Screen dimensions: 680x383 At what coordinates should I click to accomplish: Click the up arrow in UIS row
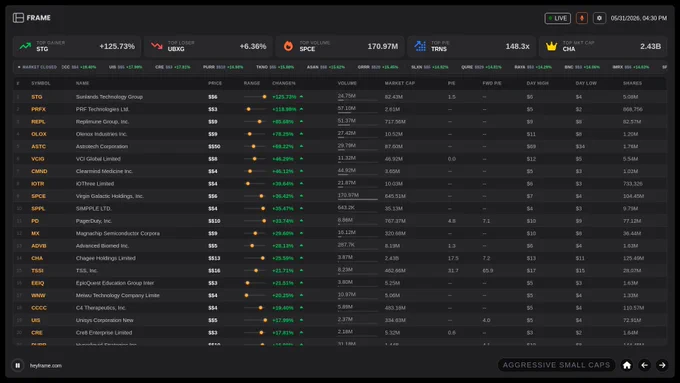coord(301,320)
